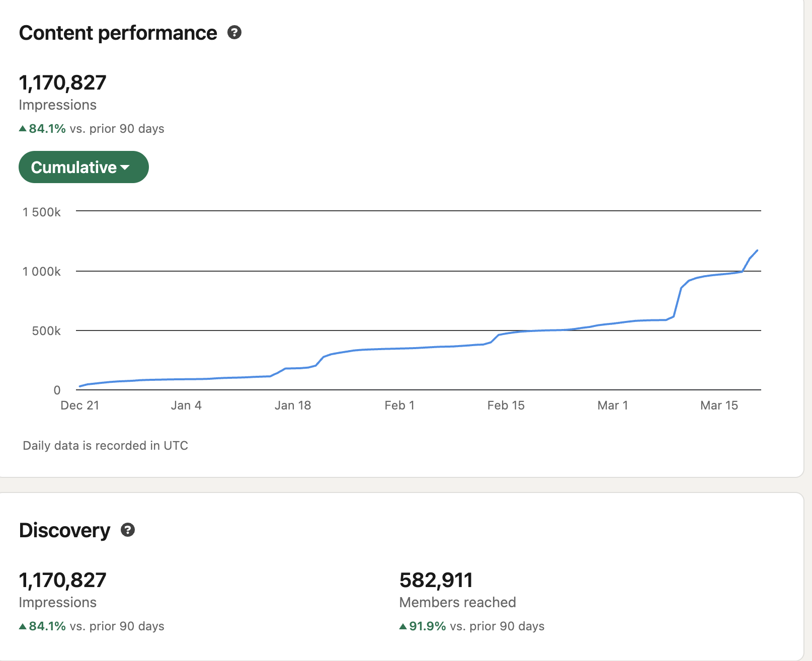Select the Mar 15 date on the chart axis
Image resolution: width=812 pixels, height=661 pixels.
[719, 405]
